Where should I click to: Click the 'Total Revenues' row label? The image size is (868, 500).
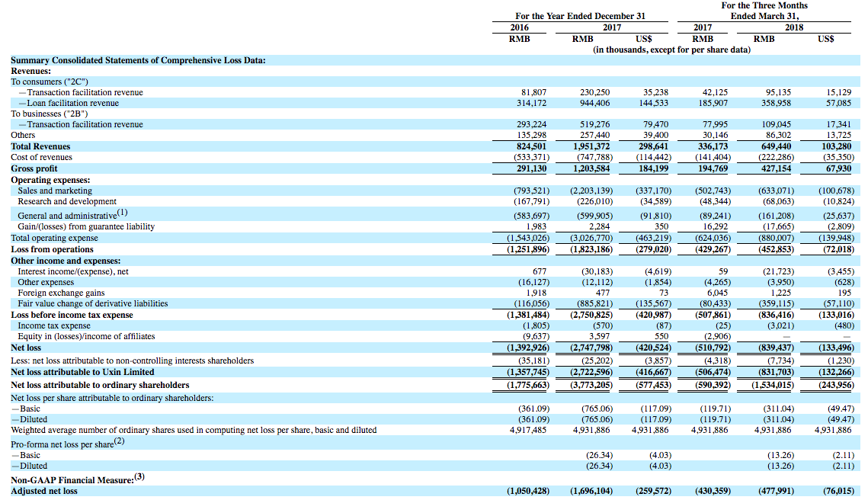click(x=40, y=147)
